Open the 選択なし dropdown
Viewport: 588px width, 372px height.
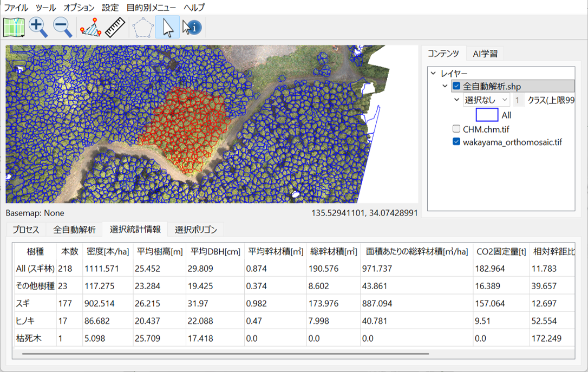click(486, 100)
